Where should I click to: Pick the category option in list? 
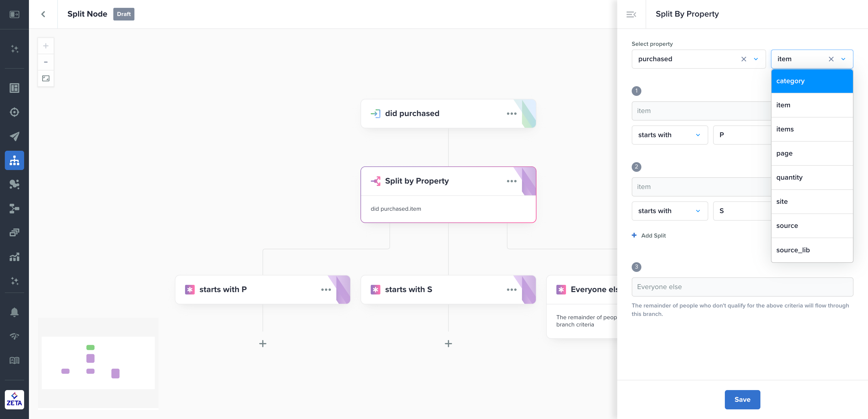(x=790, y=81)
